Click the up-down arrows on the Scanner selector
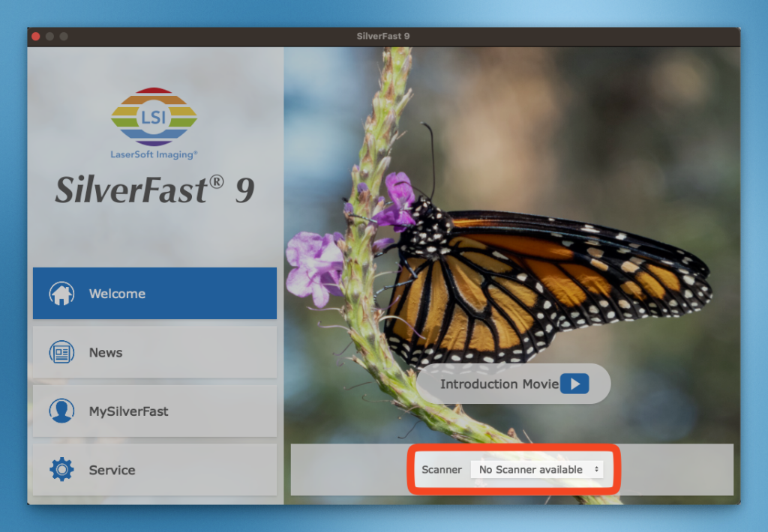The width and height of the screenshot is (768, 532). coord(596,469)
